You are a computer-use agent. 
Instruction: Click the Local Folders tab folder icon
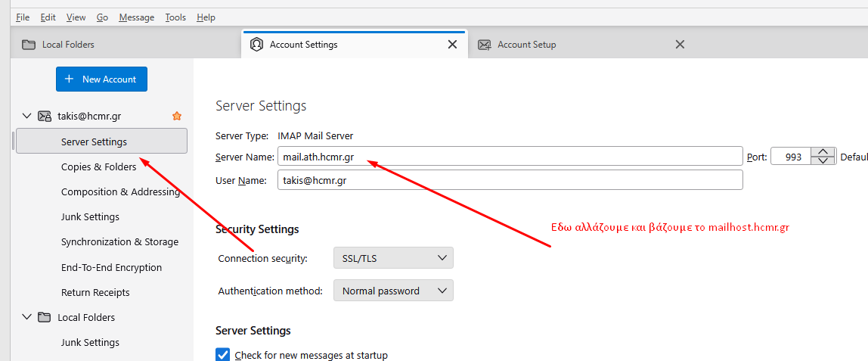coord(29,45)
